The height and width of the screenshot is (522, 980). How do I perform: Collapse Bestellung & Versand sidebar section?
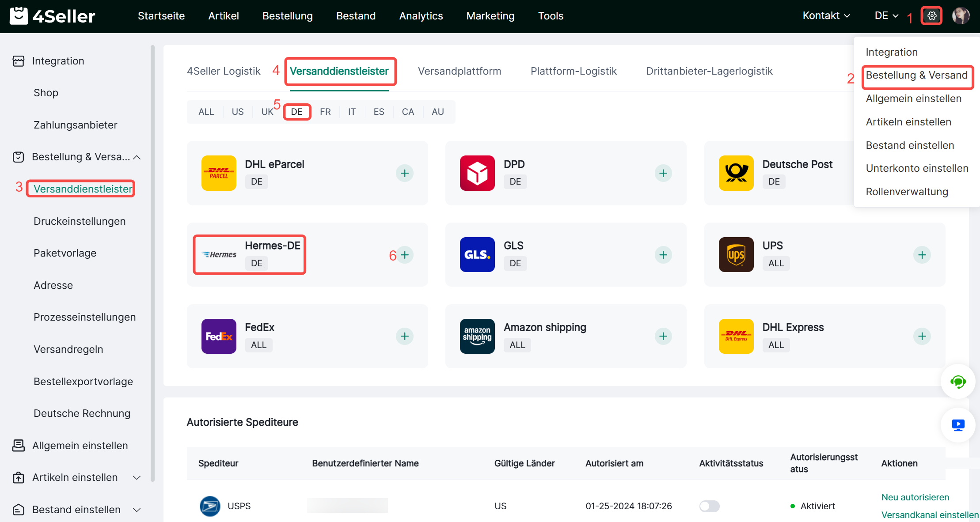[137, 157]
